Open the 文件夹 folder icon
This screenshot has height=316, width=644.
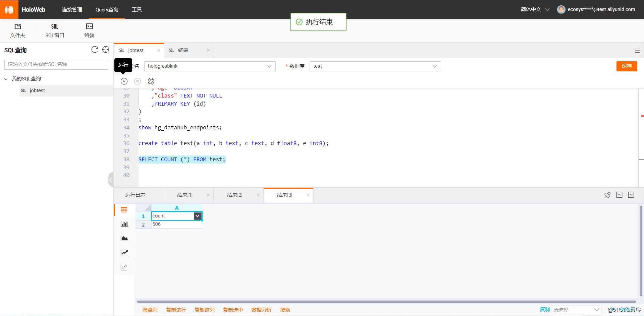(x=18, y=26)
